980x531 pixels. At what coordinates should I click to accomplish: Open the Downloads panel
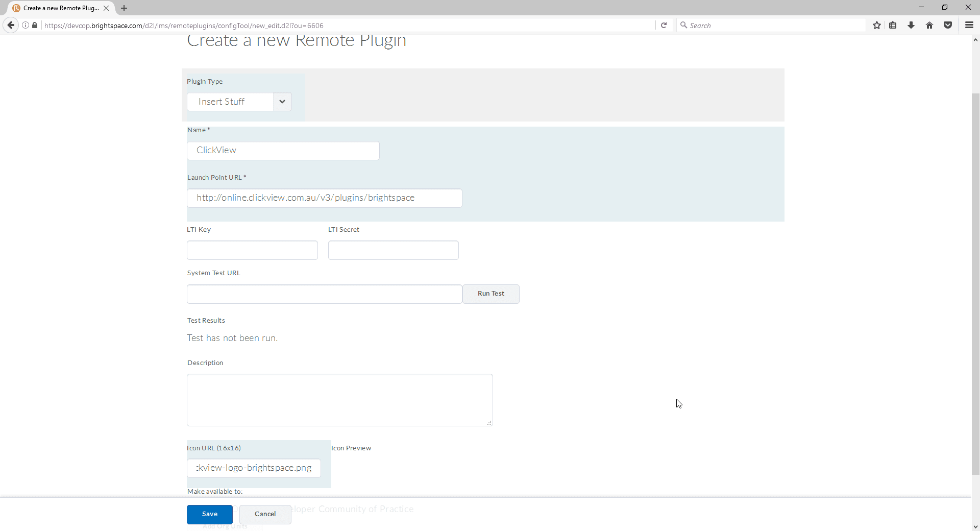(911, 25)
